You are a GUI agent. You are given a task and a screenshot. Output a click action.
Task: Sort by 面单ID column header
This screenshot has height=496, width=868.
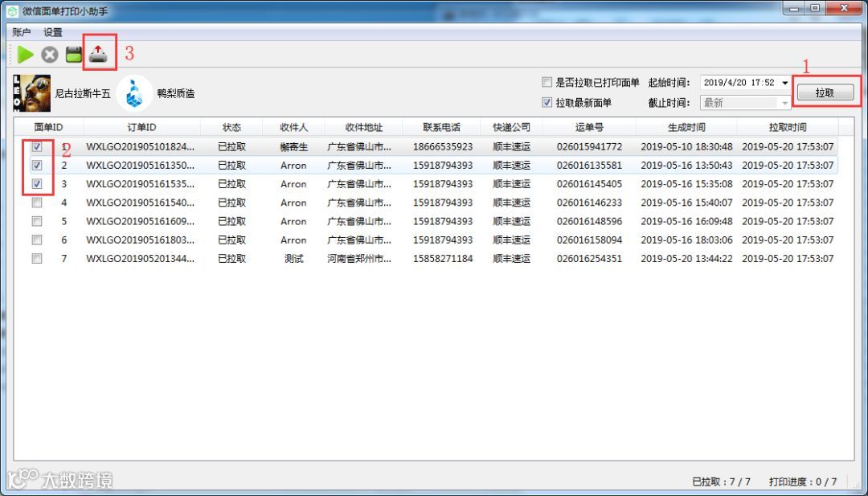(49, 127)
